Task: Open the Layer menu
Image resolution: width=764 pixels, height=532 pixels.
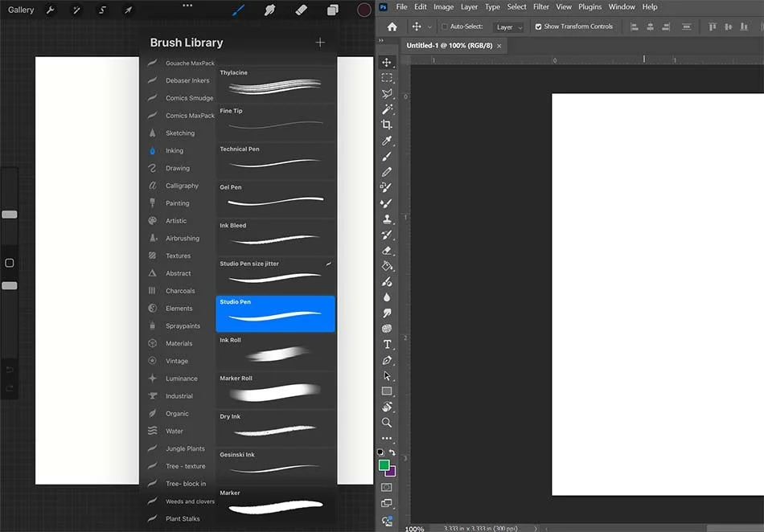Action: [x=469, y=6]
